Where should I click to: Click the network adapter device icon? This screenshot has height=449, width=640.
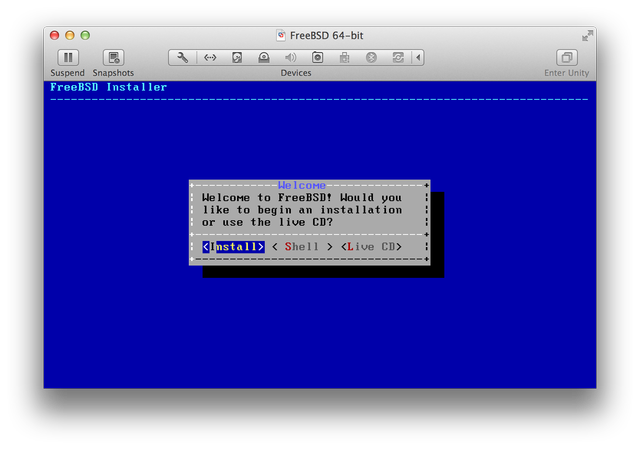tap(210, 58)
